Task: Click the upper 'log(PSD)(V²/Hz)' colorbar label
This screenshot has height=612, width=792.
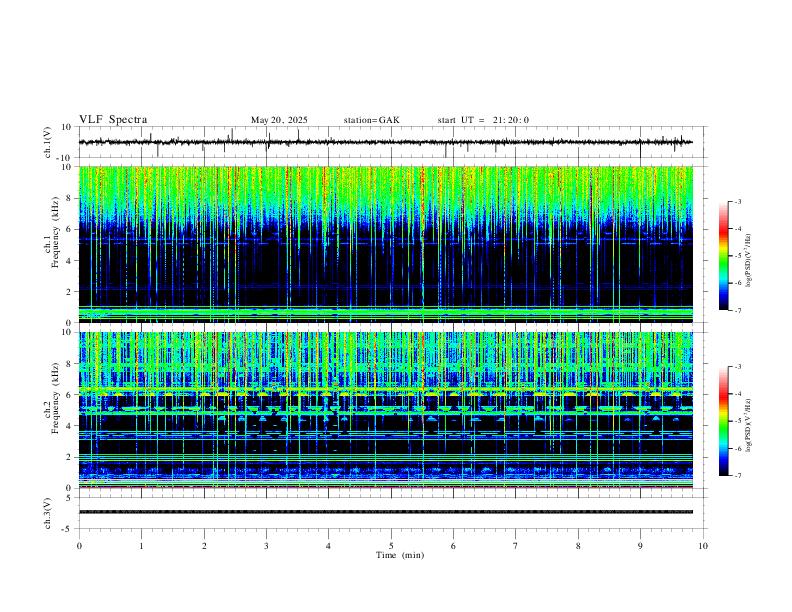Action: tap(749, 261)
